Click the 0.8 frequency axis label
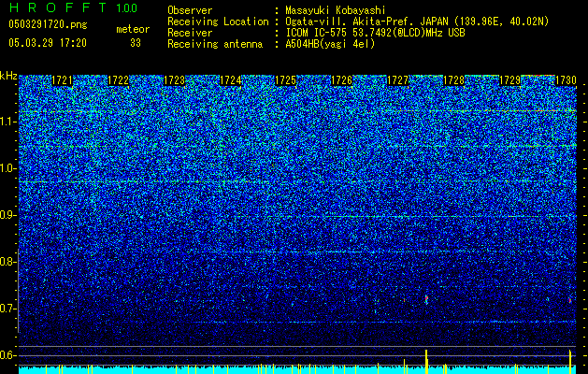This screenshot has height=374, width=588. coord(8,262)
